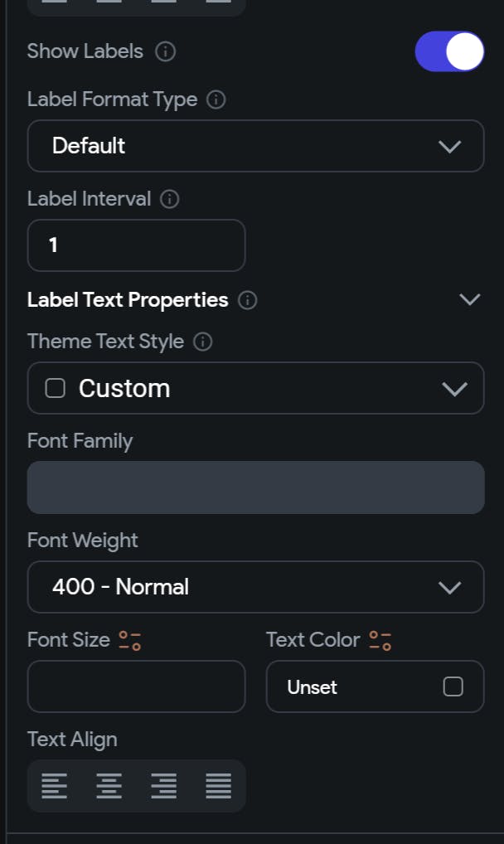
Task: Select justify text alignment
Action: [x=219, y=786]
